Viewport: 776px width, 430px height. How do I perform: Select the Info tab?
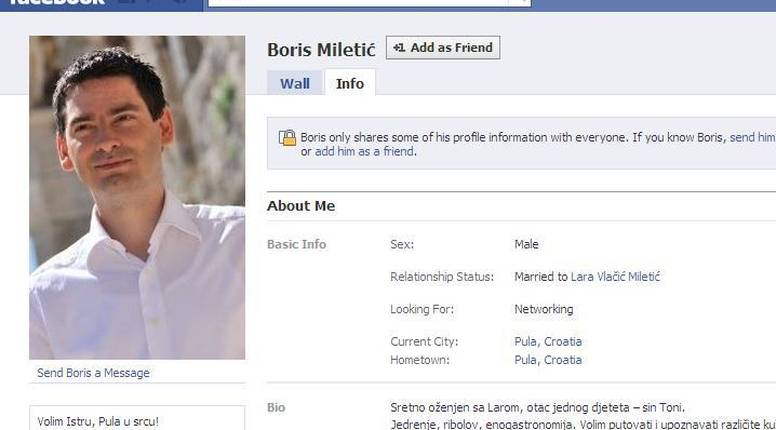coord(350,84)
